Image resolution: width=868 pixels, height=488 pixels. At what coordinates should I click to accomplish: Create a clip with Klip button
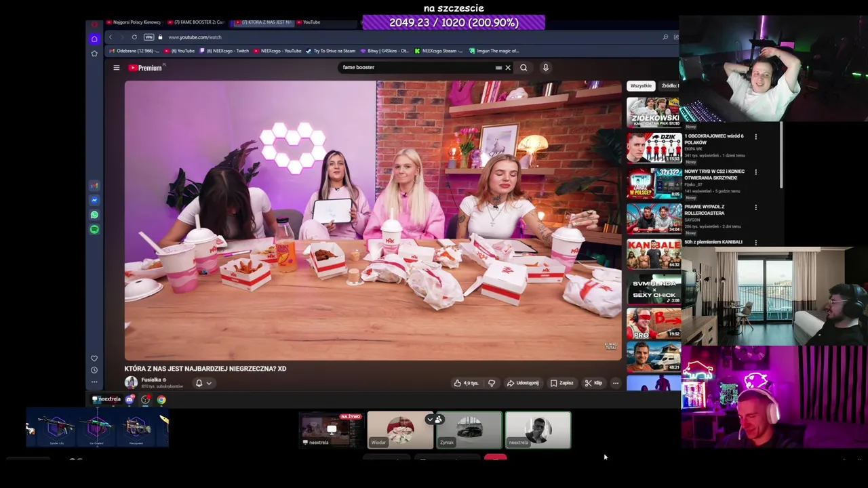[x=594, y=384]
